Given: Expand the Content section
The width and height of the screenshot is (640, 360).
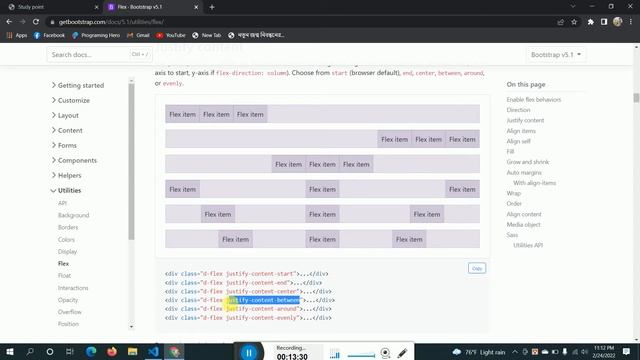Looking at the screenshot, I should pos(67,131).
